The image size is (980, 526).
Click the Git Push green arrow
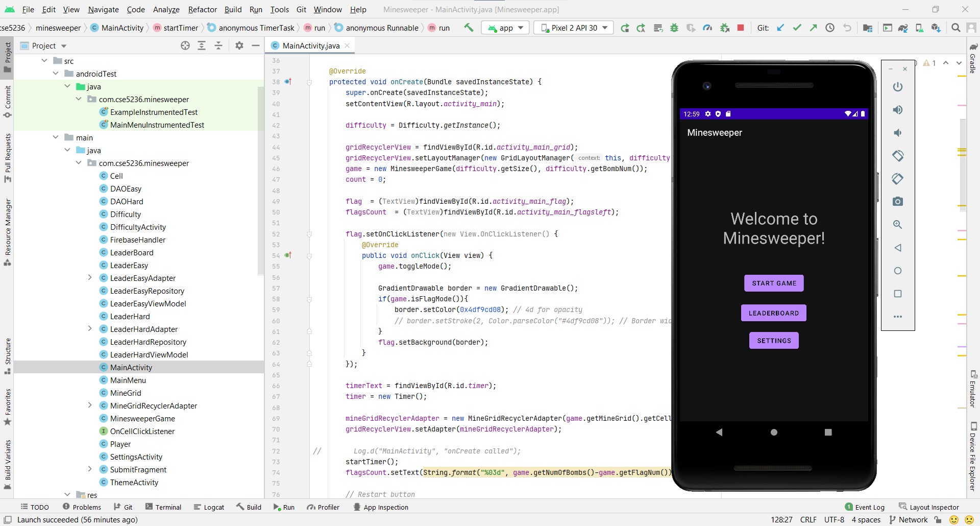(x=813, y=28)
